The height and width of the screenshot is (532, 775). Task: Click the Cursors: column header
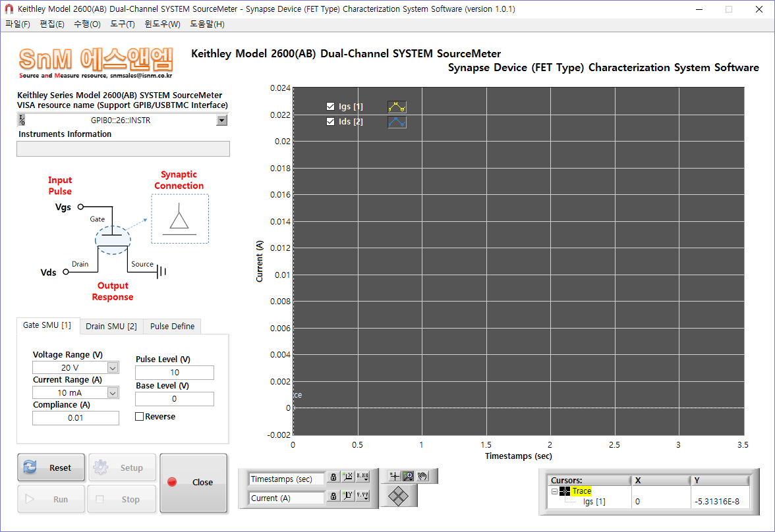click(x=588, y=480)
